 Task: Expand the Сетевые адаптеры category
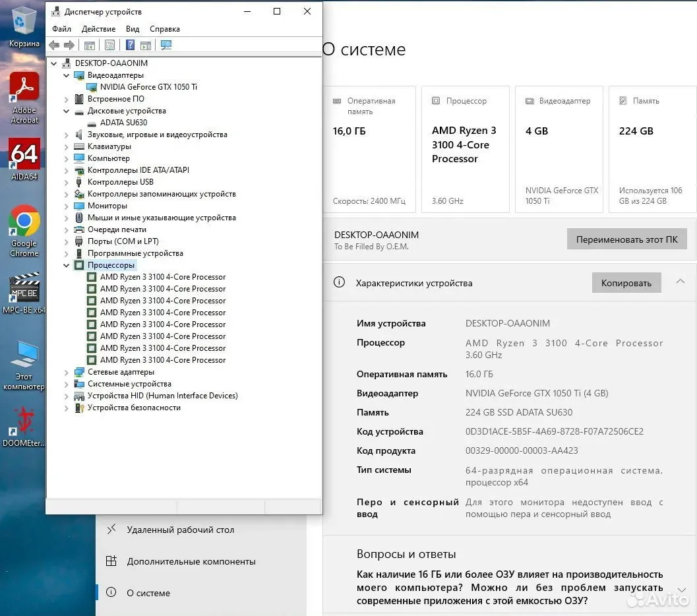coord(66,372)
